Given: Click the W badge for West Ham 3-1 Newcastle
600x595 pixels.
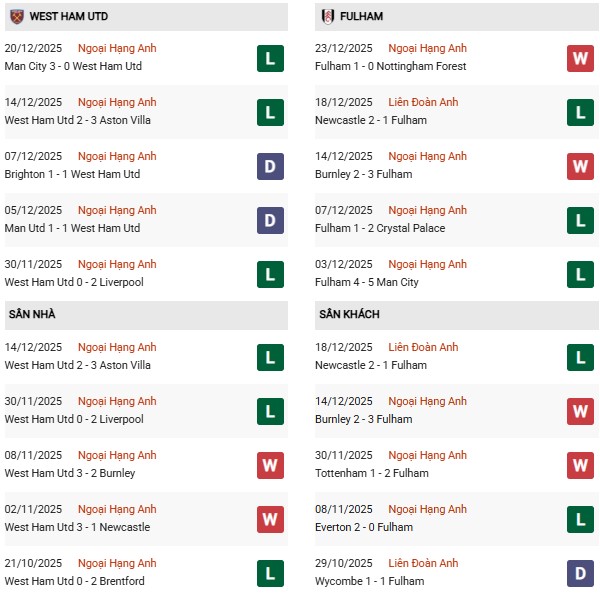Looking at the screenshot, I should (270, 519).
